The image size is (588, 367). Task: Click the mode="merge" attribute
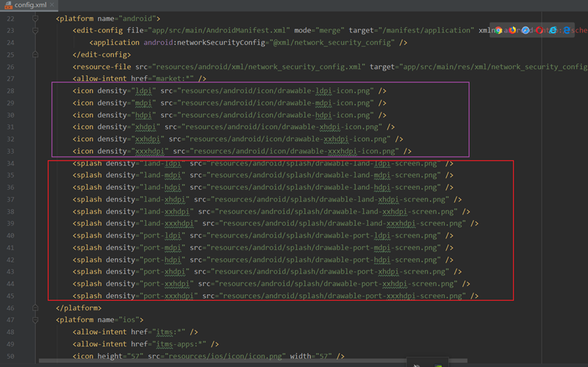click(319, 30)
